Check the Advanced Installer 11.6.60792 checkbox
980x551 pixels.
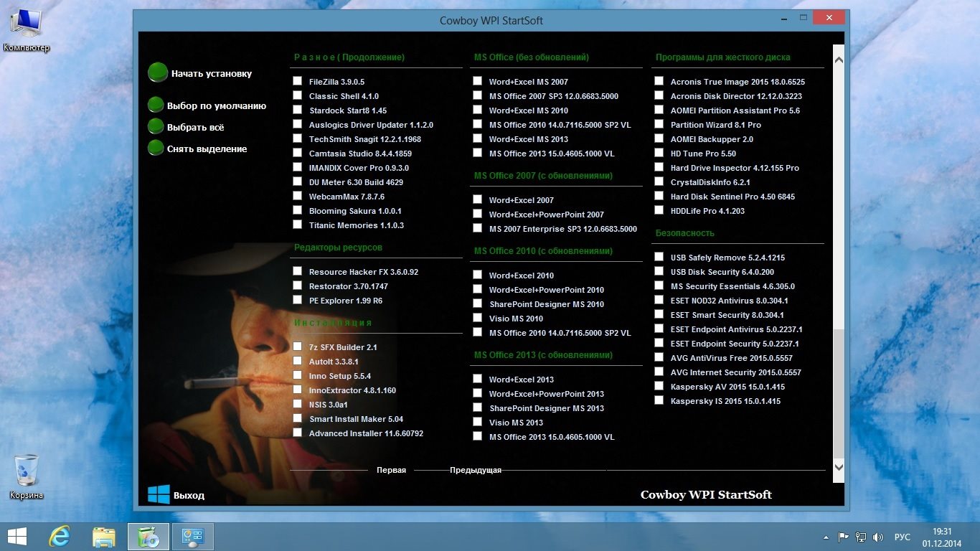[297, 433]
